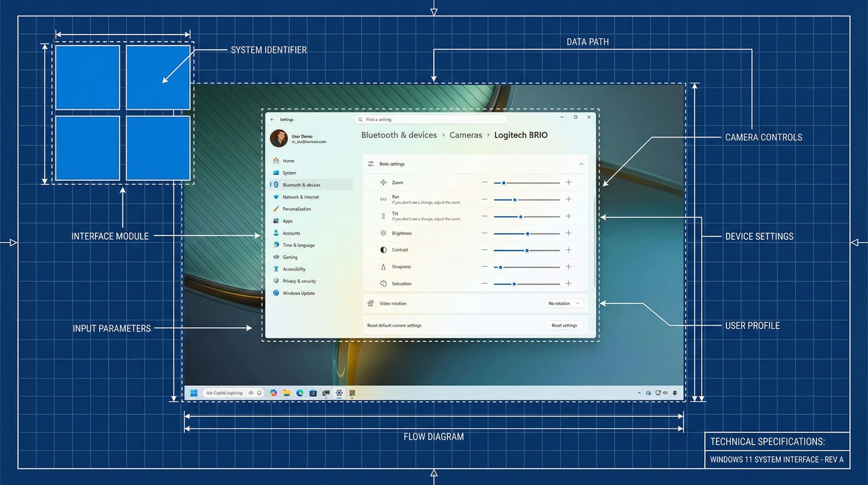Open the Windows Start button

pyautogui.click(x=194, y=393)
